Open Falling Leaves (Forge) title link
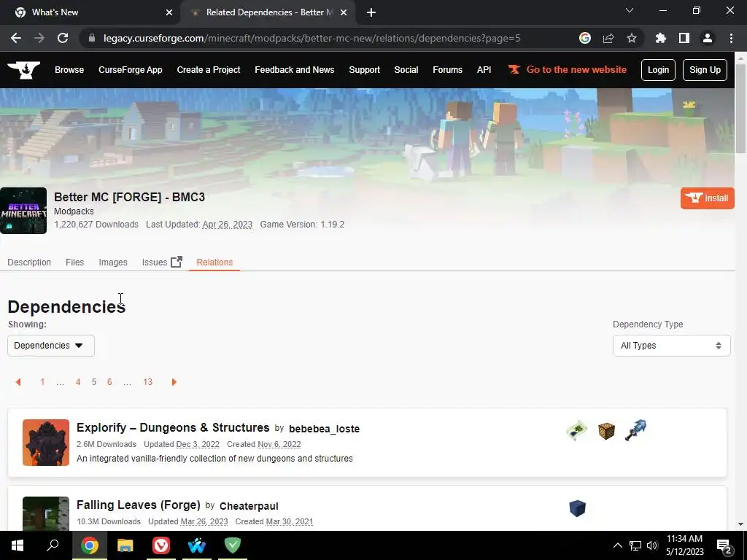 [x=138, y=505]
